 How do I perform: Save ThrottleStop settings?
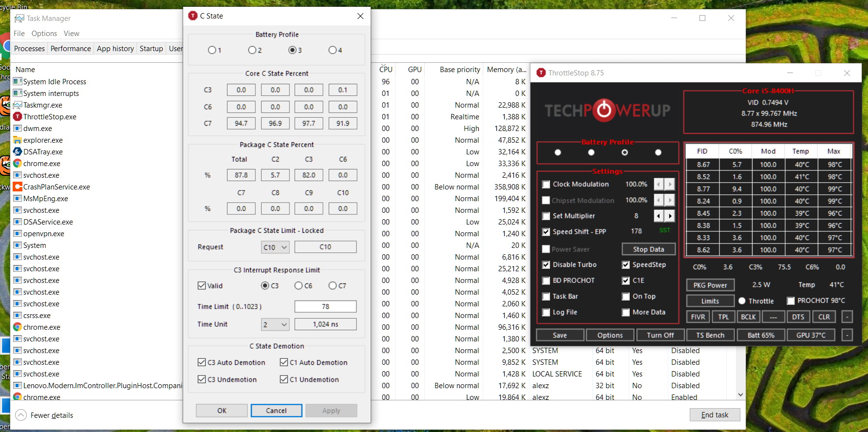click(x=560, y=335)
